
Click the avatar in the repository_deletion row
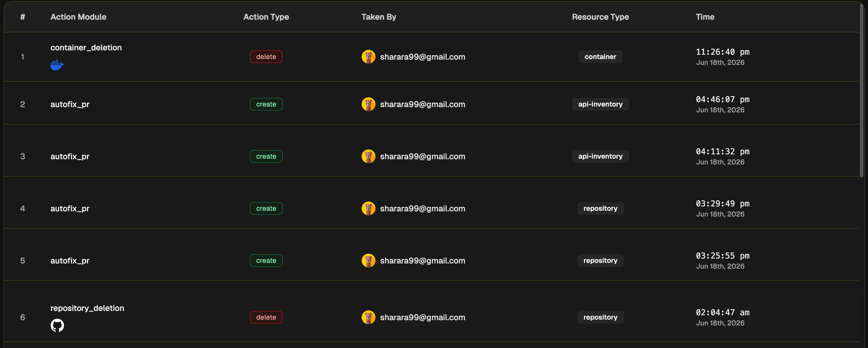(x=368, y=317)
